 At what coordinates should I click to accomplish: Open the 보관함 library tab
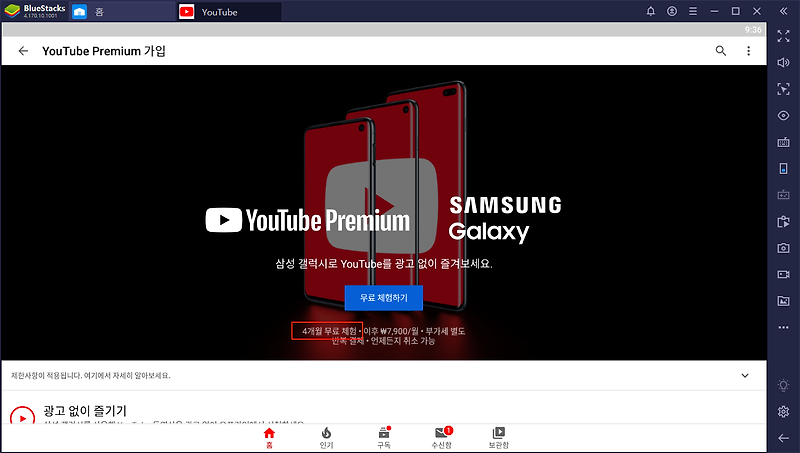point(498,438)
